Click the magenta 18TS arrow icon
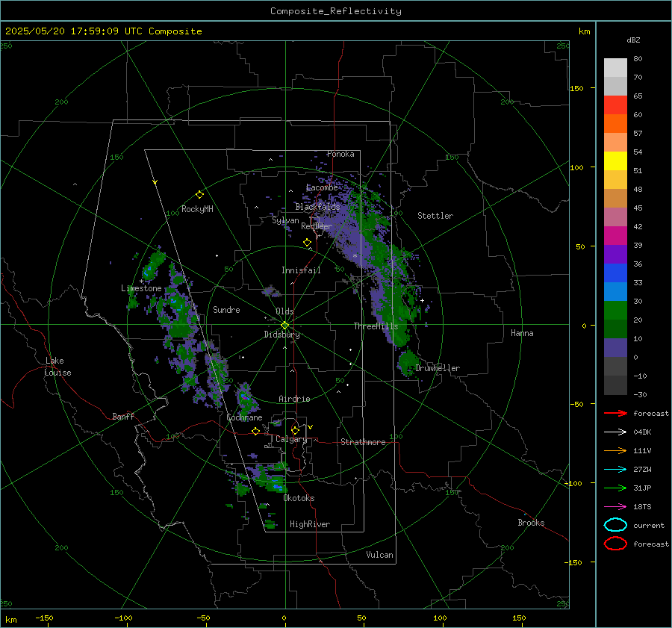The height and width of the screenshot is (628, 672). (615, 507)
